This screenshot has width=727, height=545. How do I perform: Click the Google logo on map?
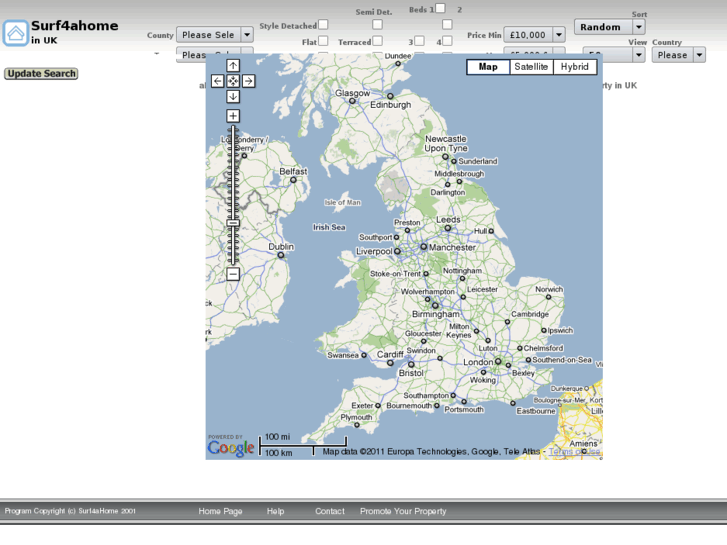click(231, 448)
